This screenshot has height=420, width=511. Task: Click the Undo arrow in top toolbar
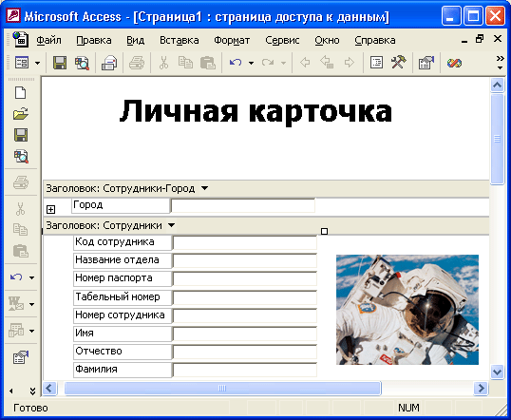[236, 63]
